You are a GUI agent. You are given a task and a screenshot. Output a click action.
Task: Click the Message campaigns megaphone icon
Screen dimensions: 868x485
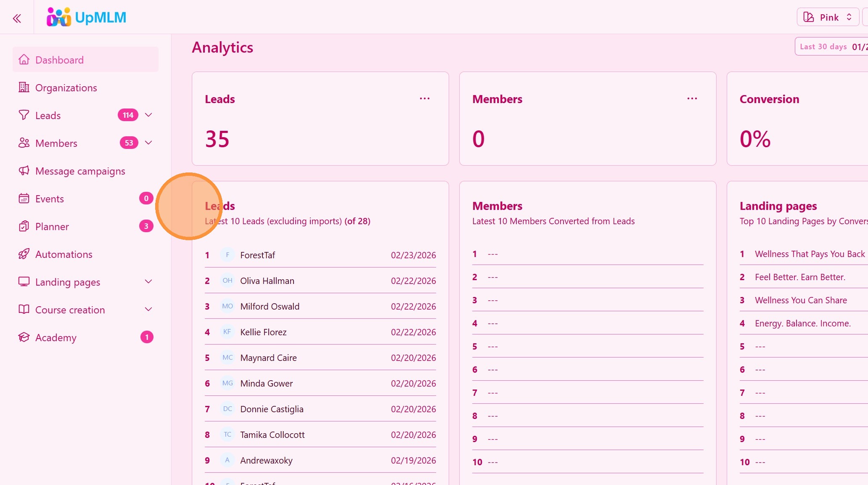[24, 171]
